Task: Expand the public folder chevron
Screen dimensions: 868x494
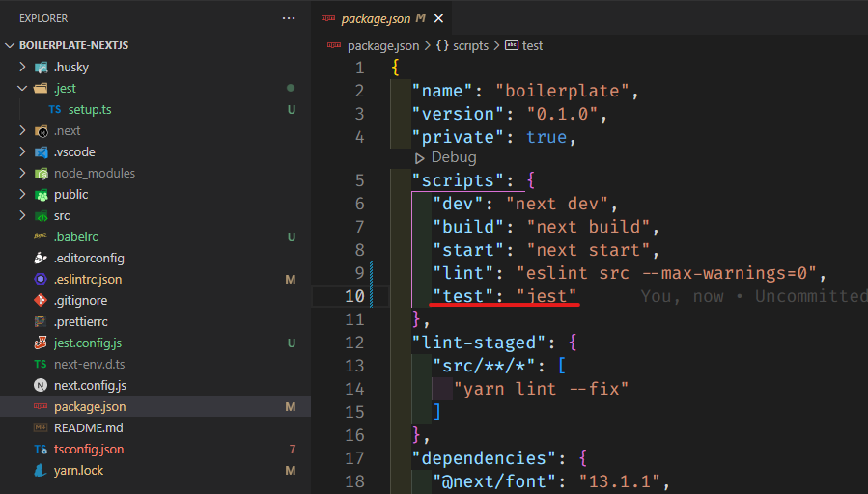Action: 23,195
